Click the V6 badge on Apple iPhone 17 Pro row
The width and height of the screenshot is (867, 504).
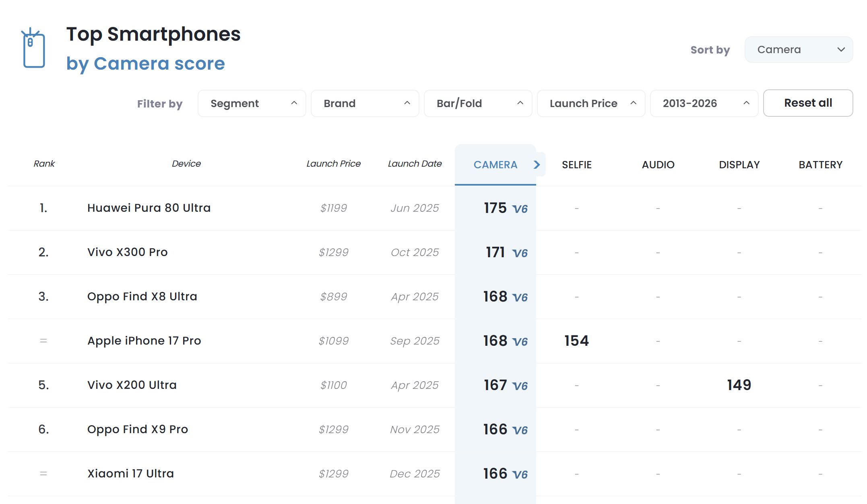520,342
